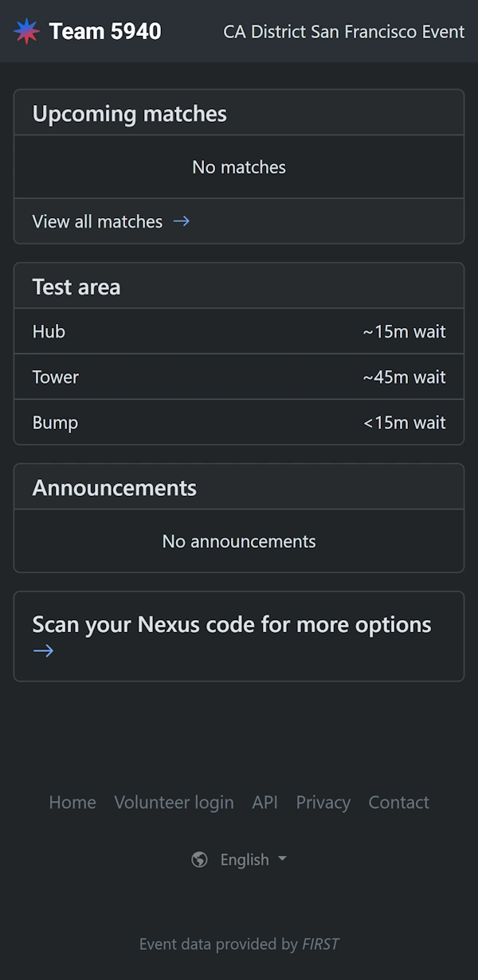Select the Bump test area row

point(239,422)
